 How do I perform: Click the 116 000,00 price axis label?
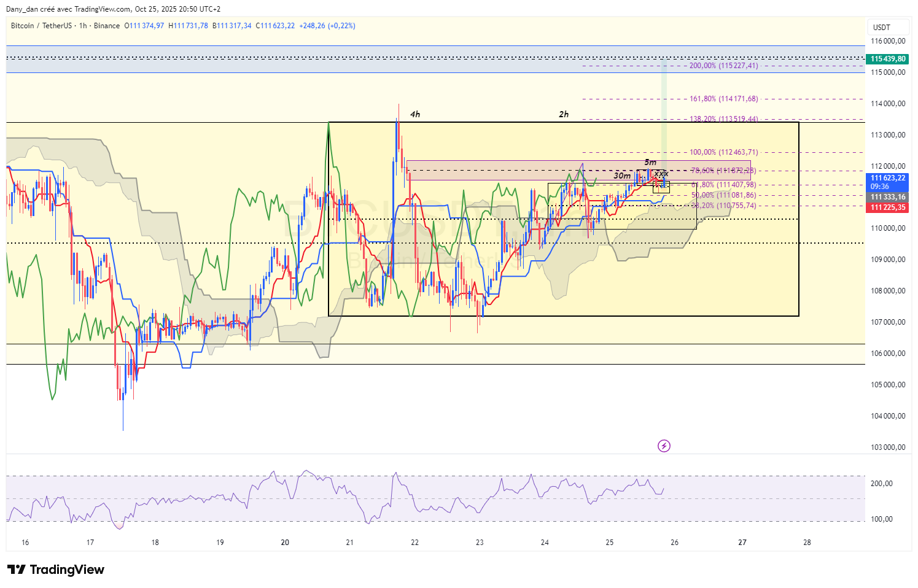point(888,41)
